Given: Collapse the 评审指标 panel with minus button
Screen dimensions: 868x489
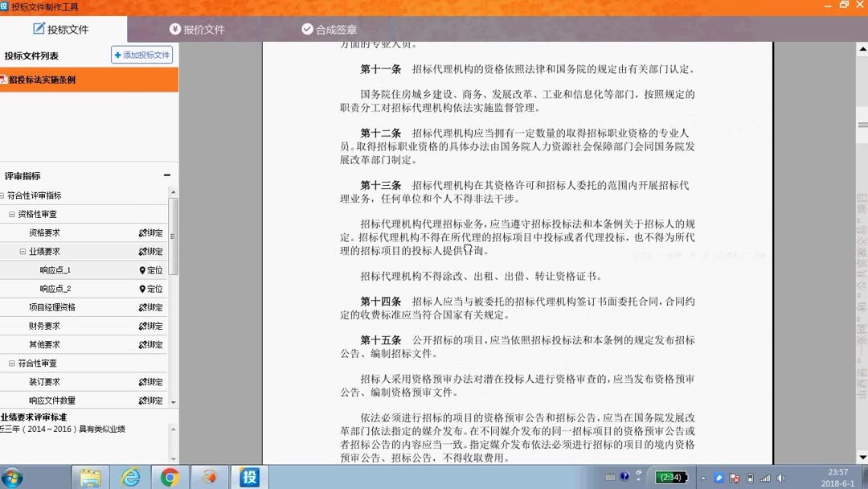Looking at the screenshot, I should click(x=166, y=175).
